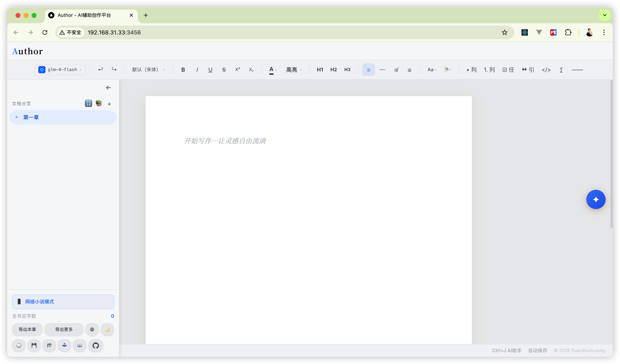Select the Author browser tab
The image size is (620, 364).
click(x=84, y=15)
